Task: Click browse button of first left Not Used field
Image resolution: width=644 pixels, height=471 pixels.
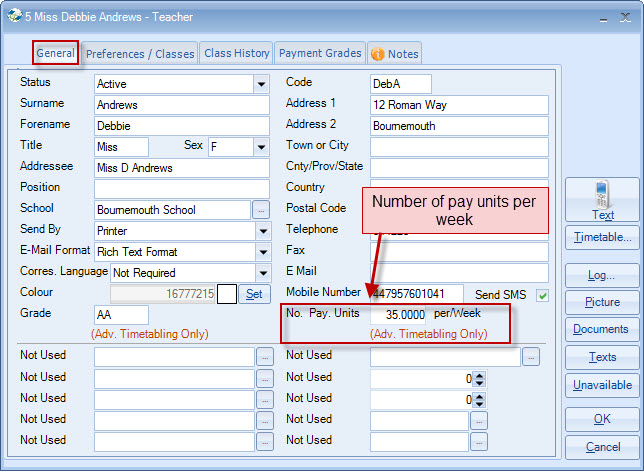Action: 264,357
